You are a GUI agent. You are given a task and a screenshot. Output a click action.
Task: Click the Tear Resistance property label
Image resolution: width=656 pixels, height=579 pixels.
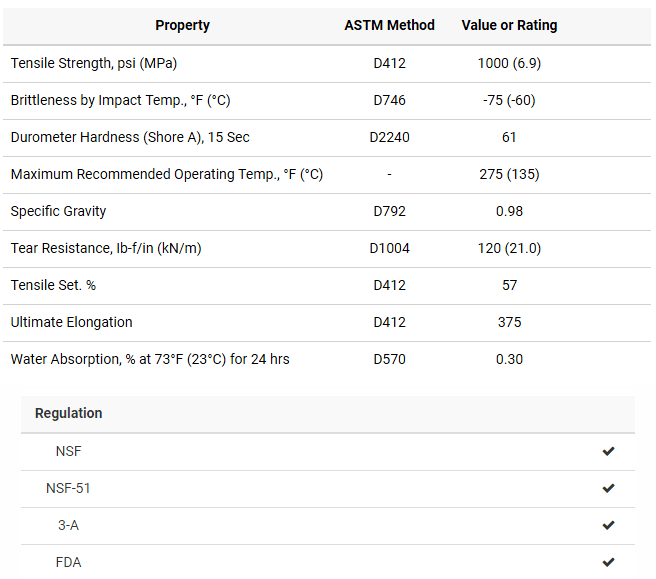click(x=106, y=248)
